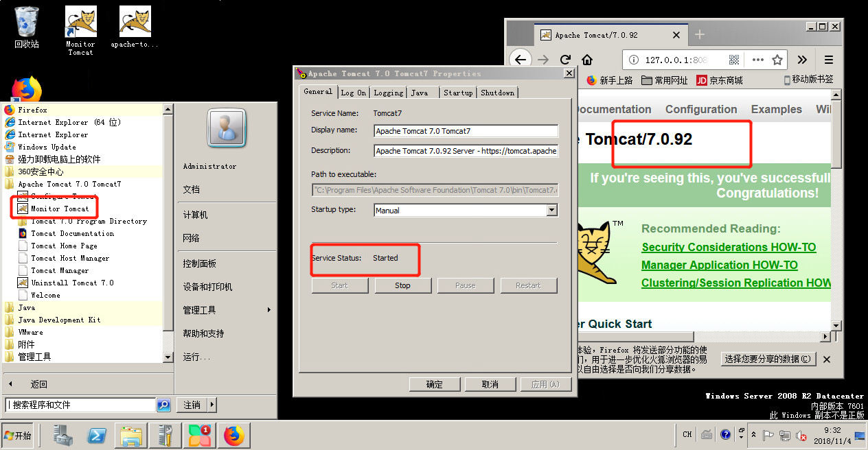This screenshot has height=450, width=868.
Task: Open the 京东商城 bookmark
Action: [720, 80]
